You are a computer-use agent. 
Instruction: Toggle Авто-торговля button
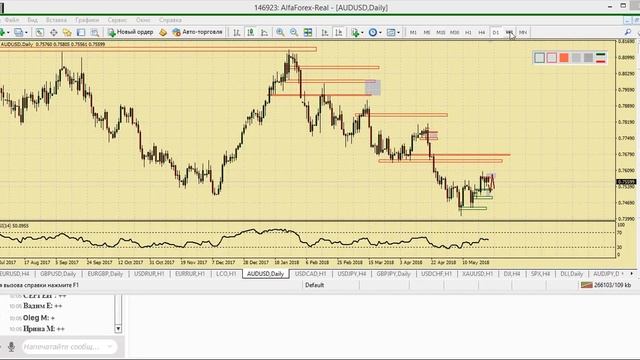198,32
